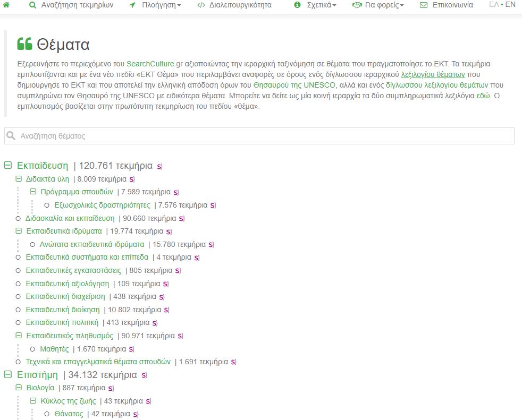The height and width of the screenshot is (420, 522).
Task: Click the S icon next to Επιστήμη
Action: pos(144,375)
